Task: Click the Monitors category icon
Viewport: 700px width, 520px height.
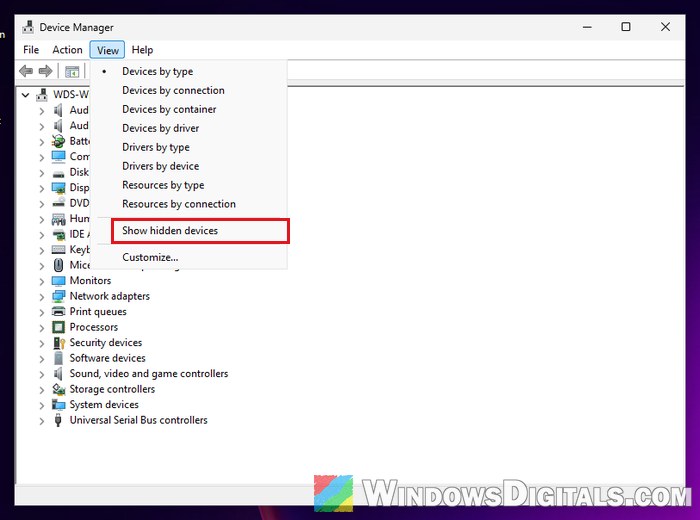Action: coord(58,281)
